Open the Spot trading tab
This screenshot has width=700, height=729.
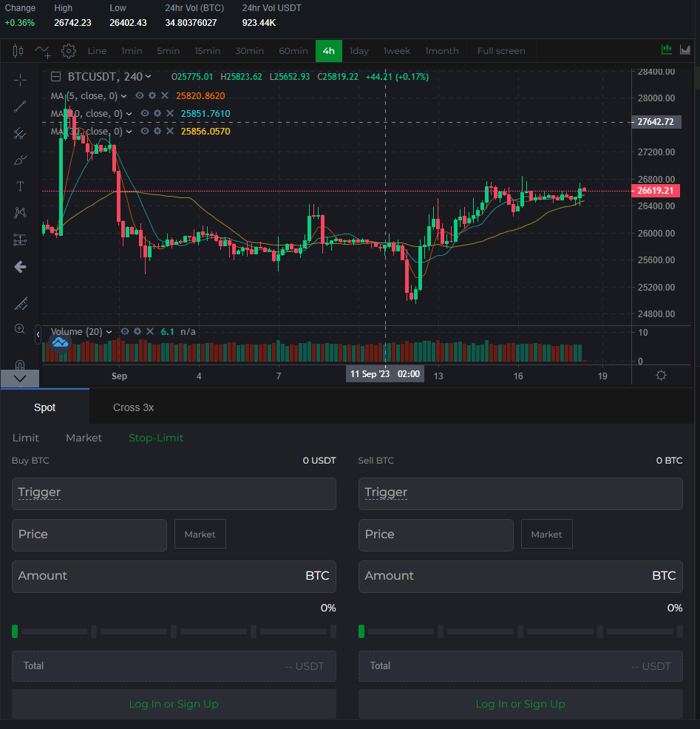pos(44,407)
